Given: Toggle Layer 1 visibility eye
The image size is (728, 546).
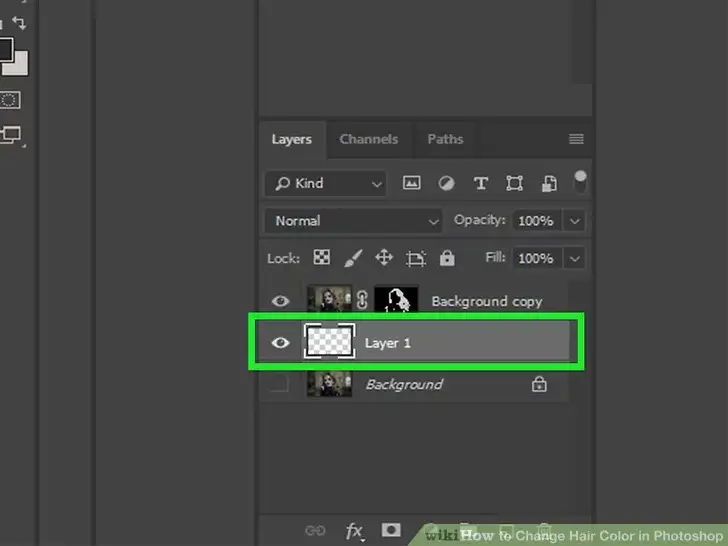Looking at the screenshot, I should (x=281, y=343).
